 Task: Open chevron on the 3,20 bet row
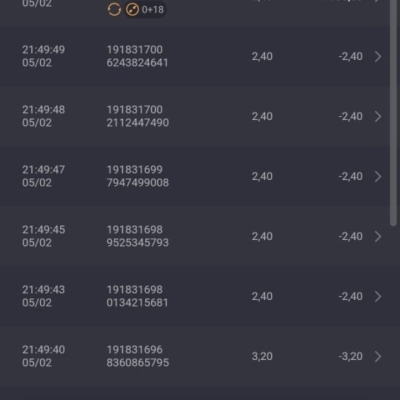pyautogui.click(x=378, y=356)
